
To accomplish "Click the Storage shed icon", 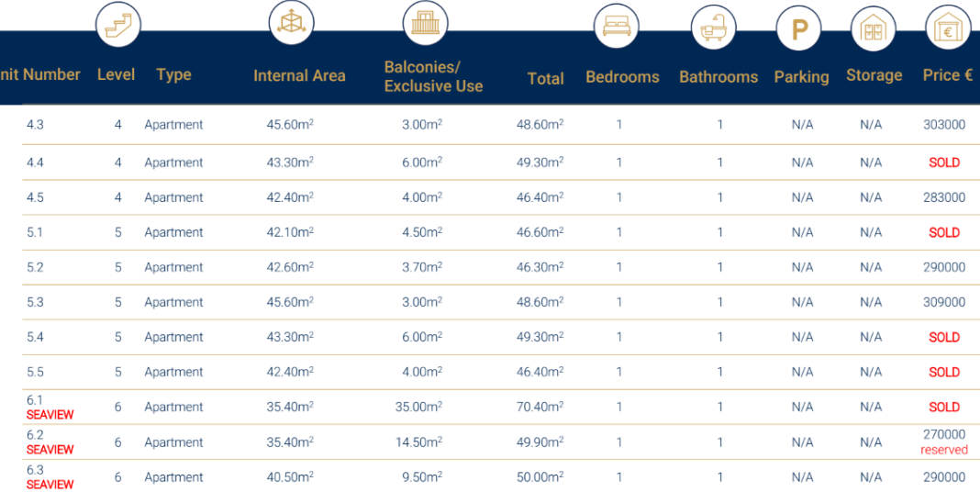I will tap(873, 29).
